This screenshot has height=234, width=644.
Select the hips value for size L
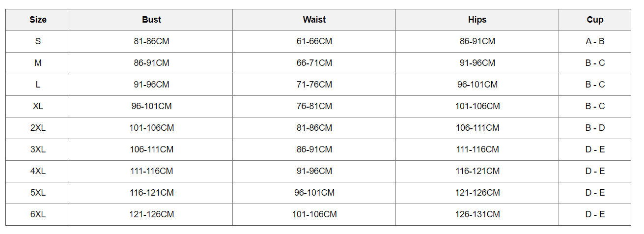pyautogui.click(x=477, y=85)
